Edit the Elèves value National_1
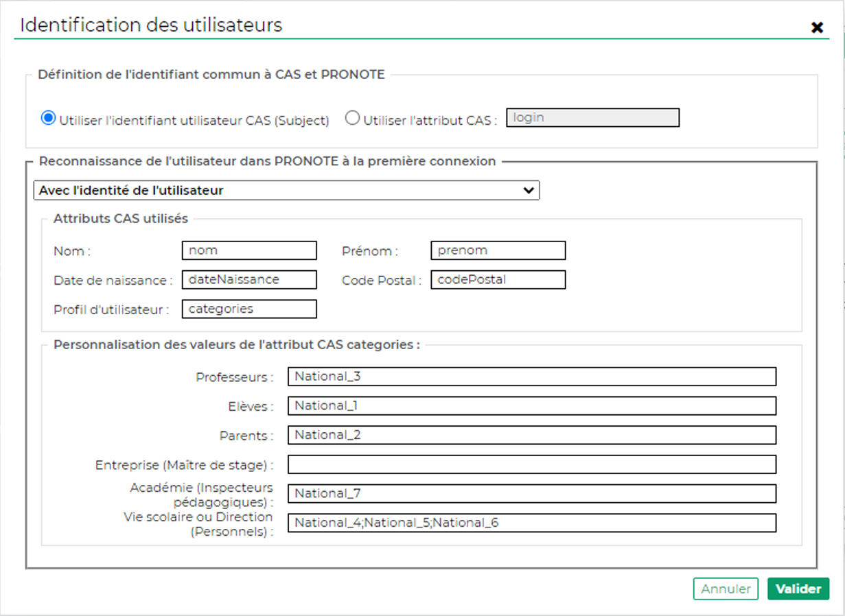Viewport: 845px width, 616px height. [x=531, y=406]
